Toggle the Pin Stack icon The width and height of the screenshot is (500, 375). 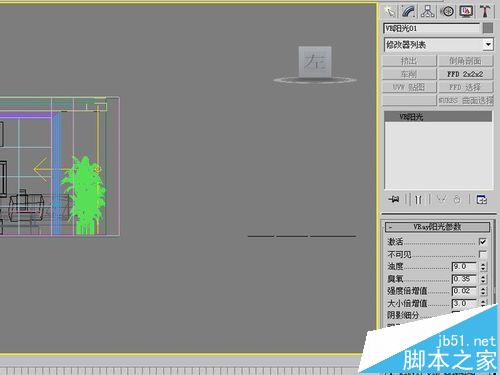coord(394,199)
